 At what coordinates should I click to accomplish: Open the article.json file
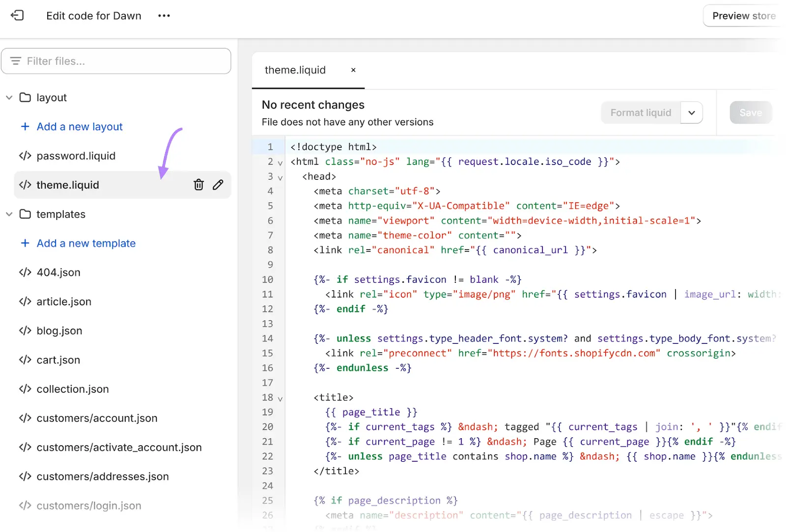[64, 302]
